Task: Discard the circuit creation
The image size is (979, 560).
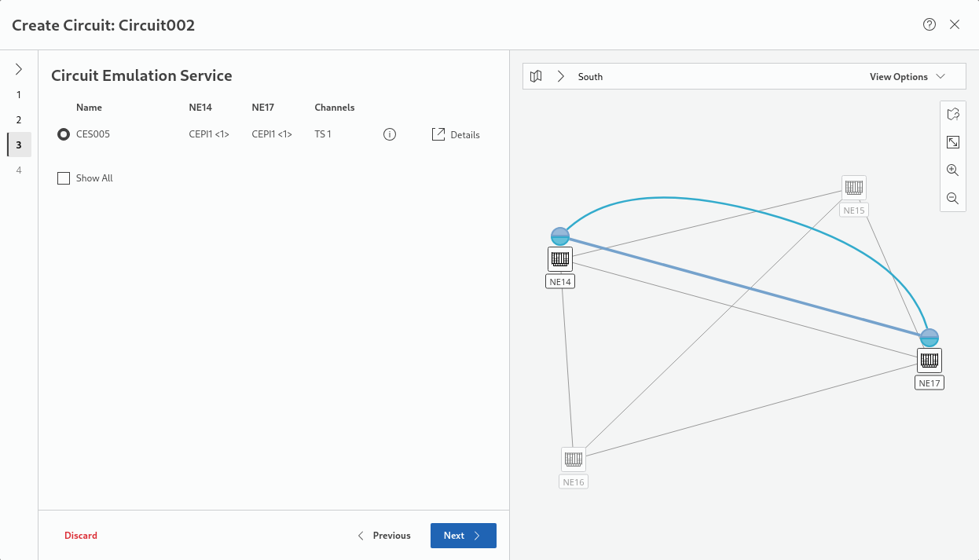Action: pyautogui.click(x=81, y=536)
